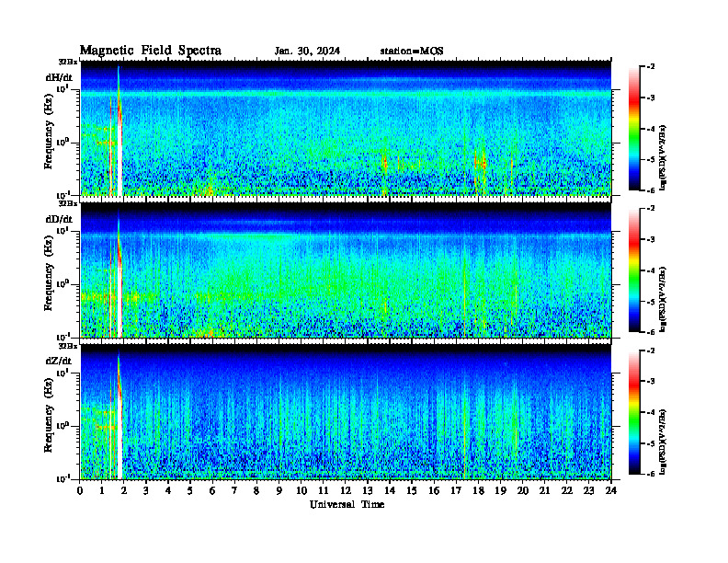The image size is (728, 563).
Task: Click hour label "4" on Universal Time axis
Action: [168, 491]
